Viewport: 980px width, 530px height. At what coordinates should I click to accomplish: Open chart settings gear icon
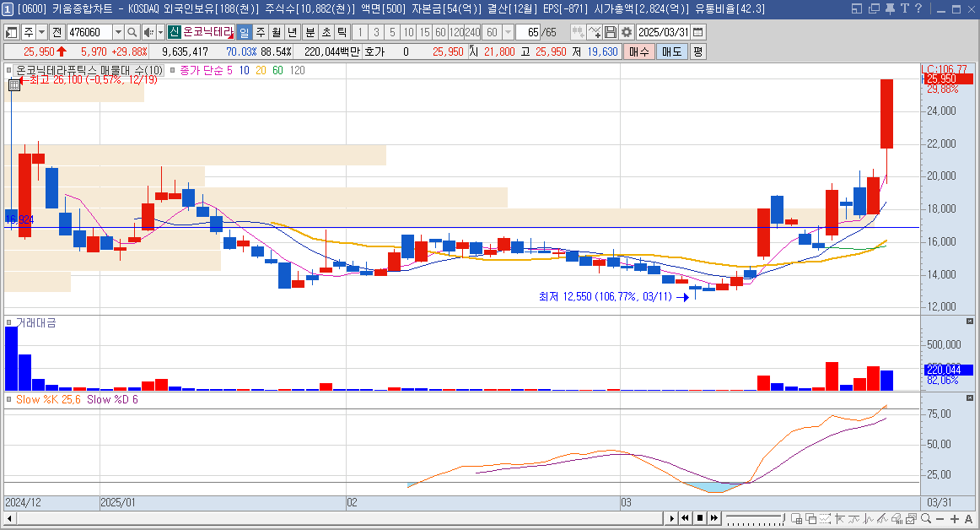click(x=627, y=32)
